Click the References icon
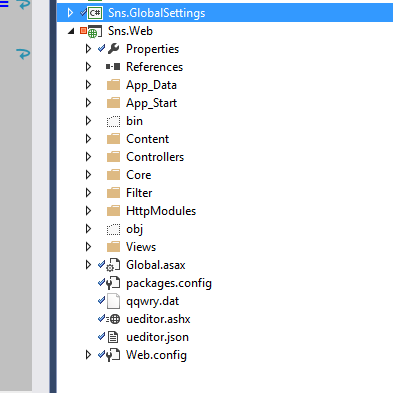 pyautogui.click(x=113, y=67)
